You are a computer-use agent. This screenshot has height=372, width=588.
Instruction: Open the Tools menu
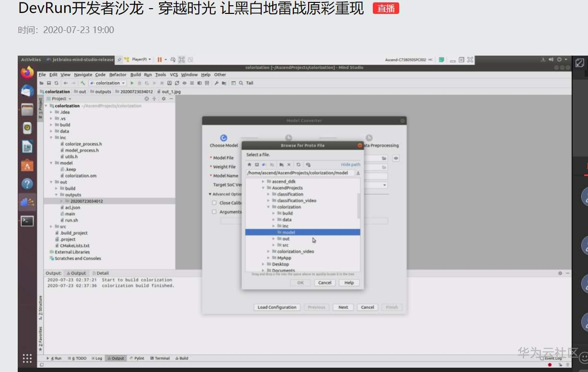[x=161, y=75]
